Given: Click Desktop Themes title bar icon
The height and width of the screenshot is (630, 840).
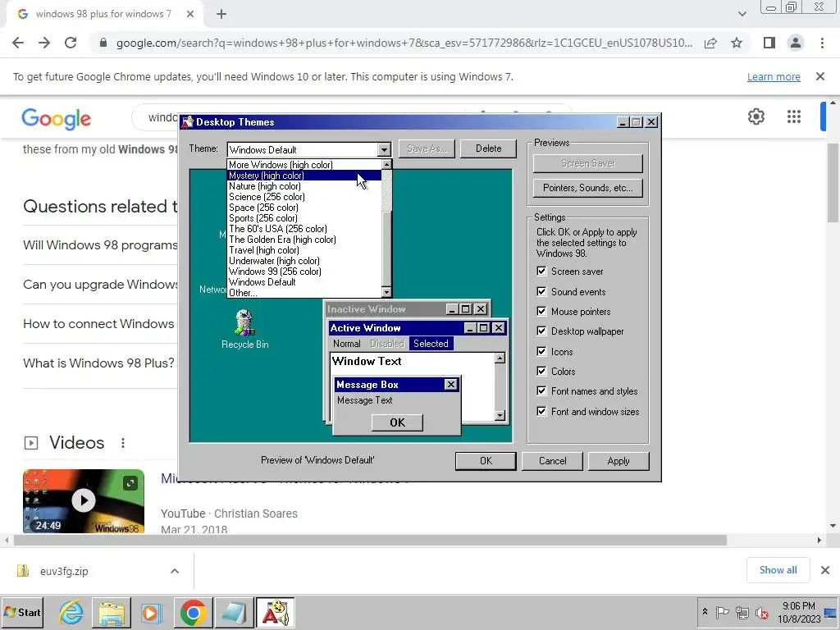Looking at the screenshot, I should tap(187, 122).
